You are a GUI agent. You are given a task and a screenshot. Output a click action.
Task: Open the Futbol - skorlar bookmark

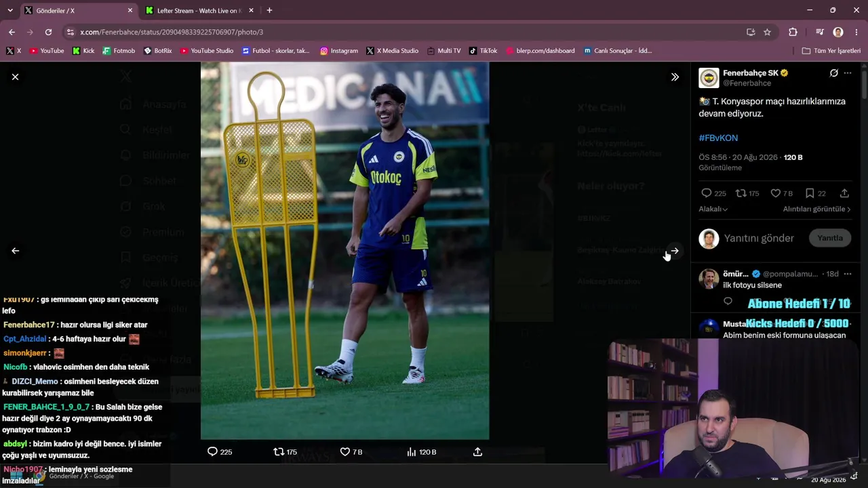(x=276, y=51)
